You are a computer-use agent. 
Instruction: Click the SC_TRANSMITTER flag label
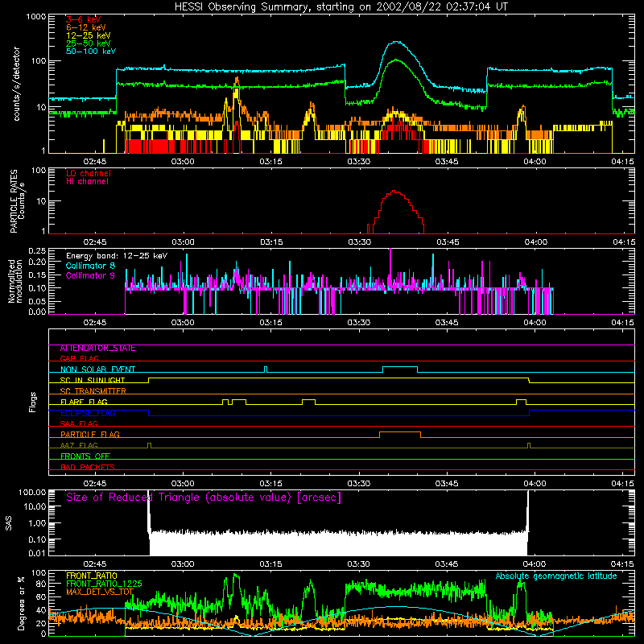tap(93, 391)
